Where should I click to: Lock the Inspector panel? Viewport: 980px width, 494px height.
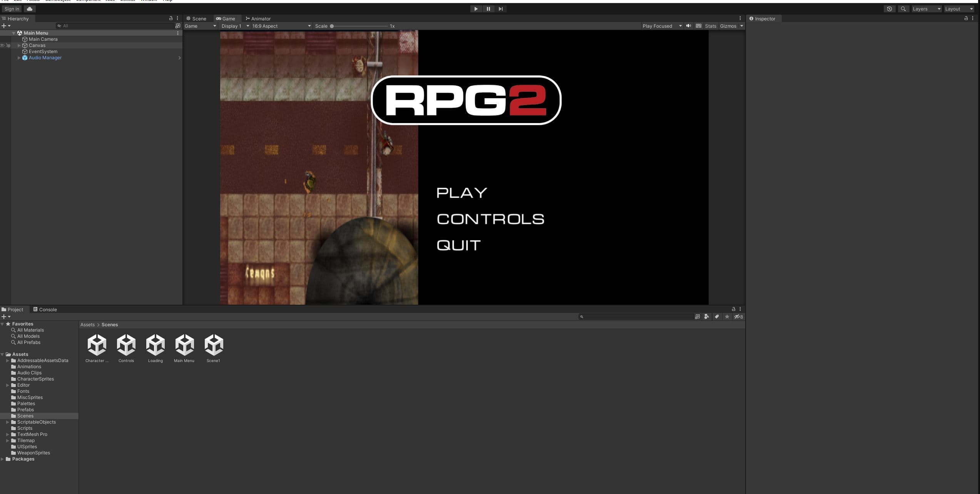point(966,18)
